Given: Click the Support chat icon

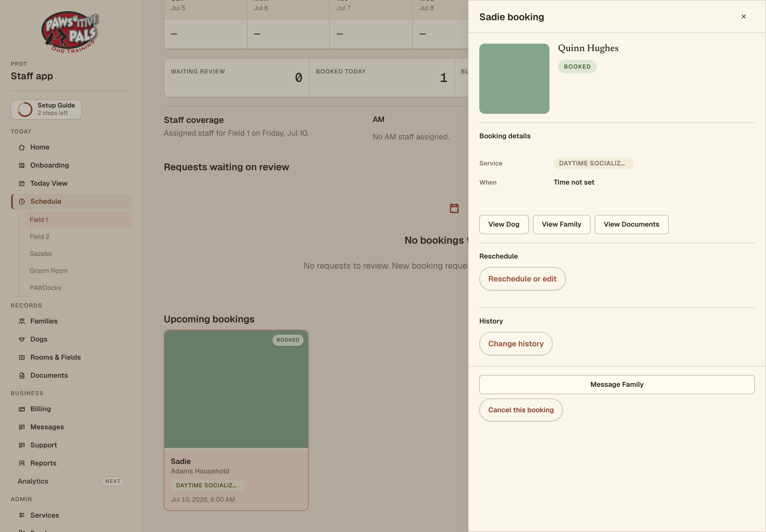Looking at the screenshot, I should click(22, 445).
